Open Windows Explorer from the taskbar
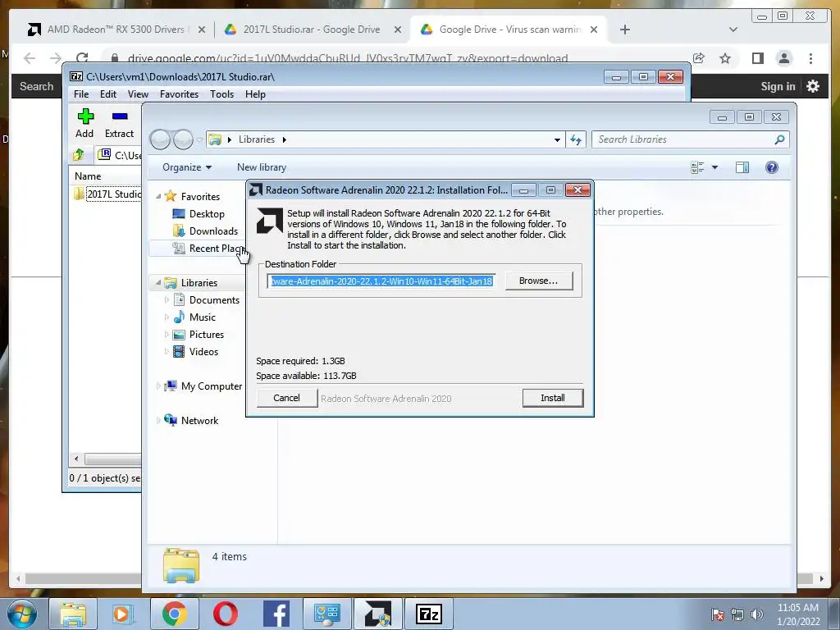 pos(73,614)
